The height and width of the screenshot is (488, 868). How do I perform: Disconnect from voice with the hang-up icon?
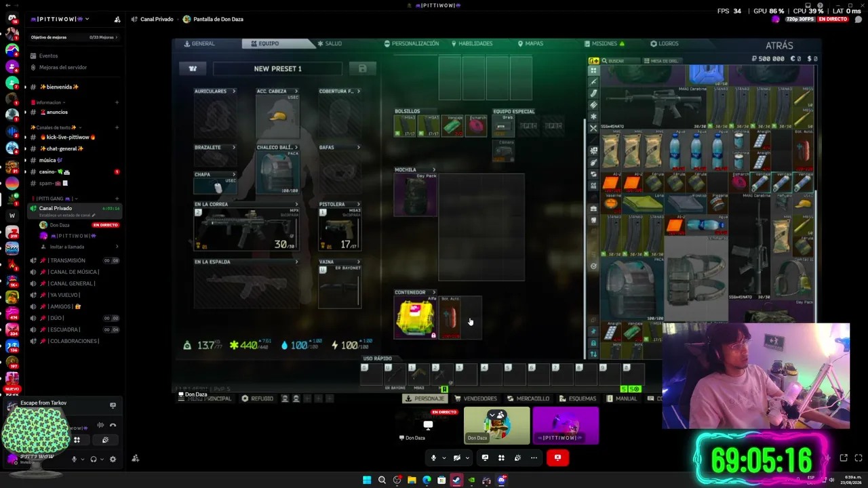[x=113, y=426]
